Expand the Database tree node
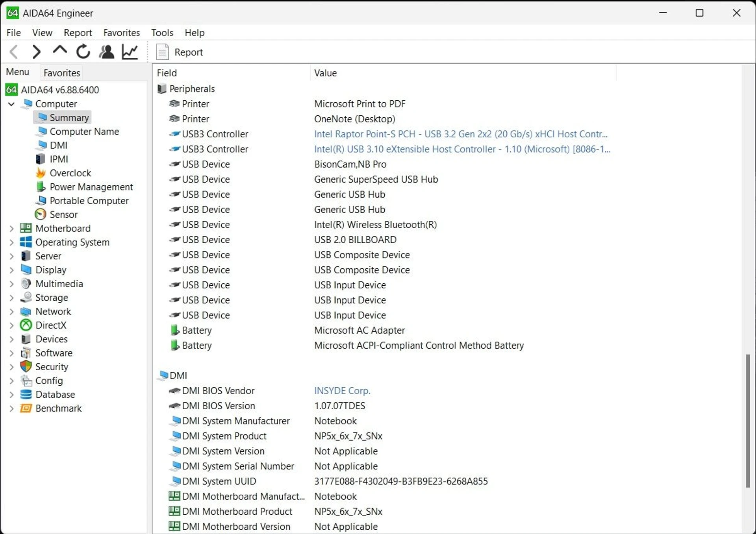Viewport: 756px width, 534px height. [11, 395]
